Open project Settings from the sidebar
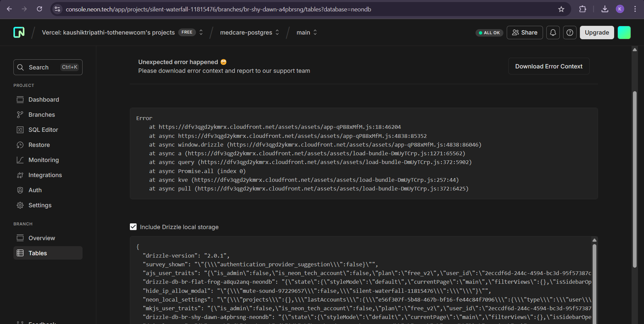 tap(48, 205)
